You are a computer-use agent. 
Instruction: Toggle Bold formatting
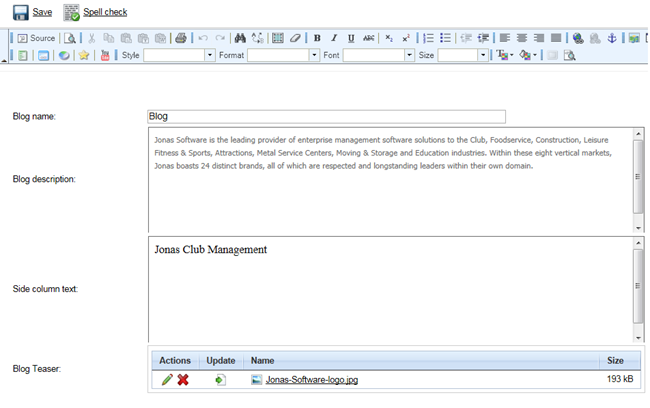click(x=317, y=38)
